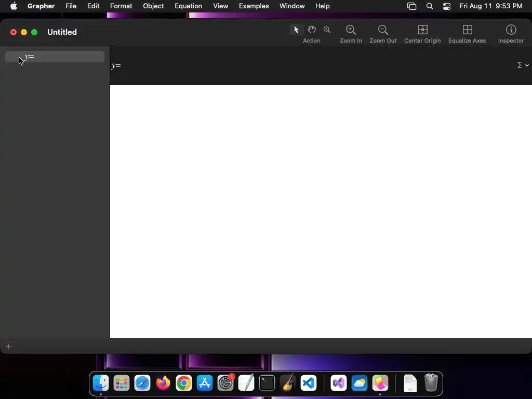Open GarageBand from the Dock
Screen dimensions: 532x399
288,383
